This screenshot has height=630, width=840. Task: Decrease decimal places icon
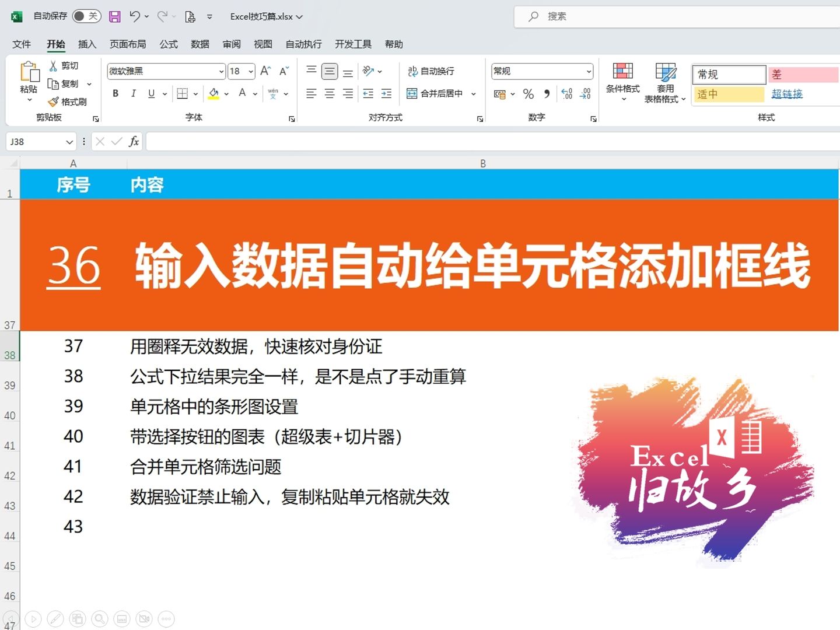tap(585, 93)
